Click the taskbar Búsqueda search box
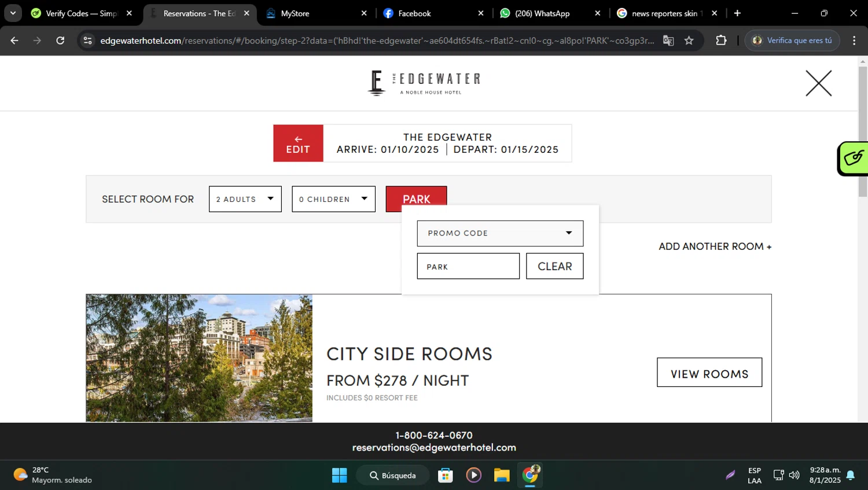The height and width of the screenshot is (490, 868). 393,475
